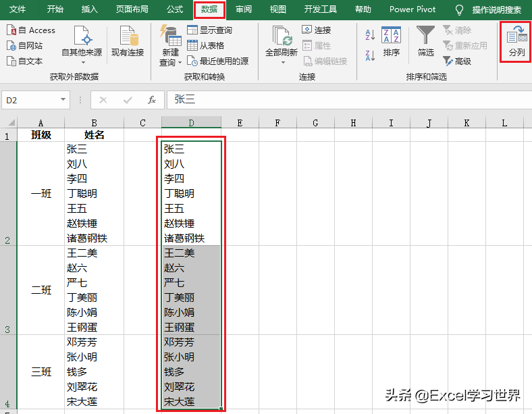
Task: Click 邓芳芳 in column B
Action: tap(82, 342)
